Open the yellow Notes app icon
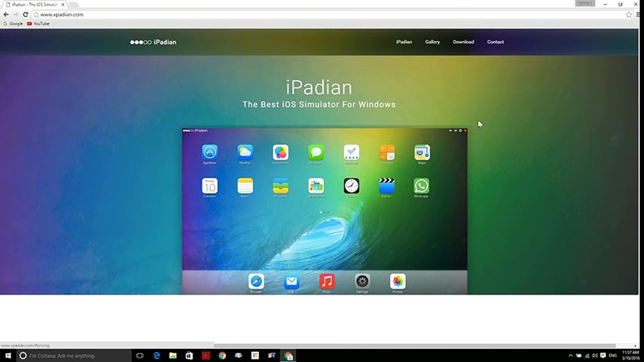This screenshot has height=362, width=644. 245,186
